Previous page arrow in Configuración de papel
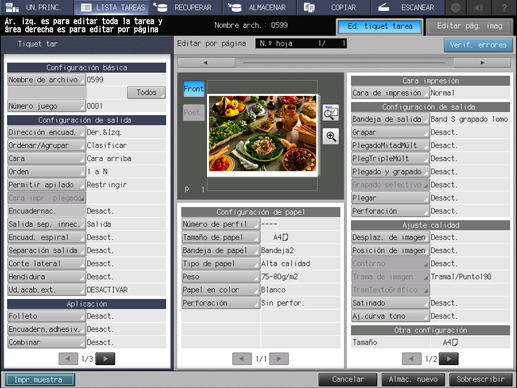The height and width of the screenshot is (388, 517). click(242, 359)
